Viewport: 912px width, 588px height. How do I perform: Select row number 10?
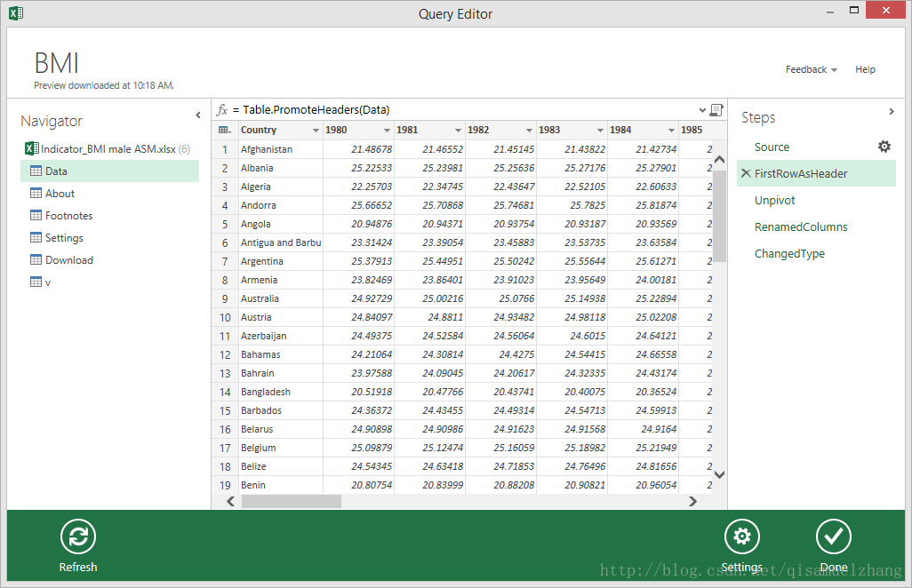(225, 317)
